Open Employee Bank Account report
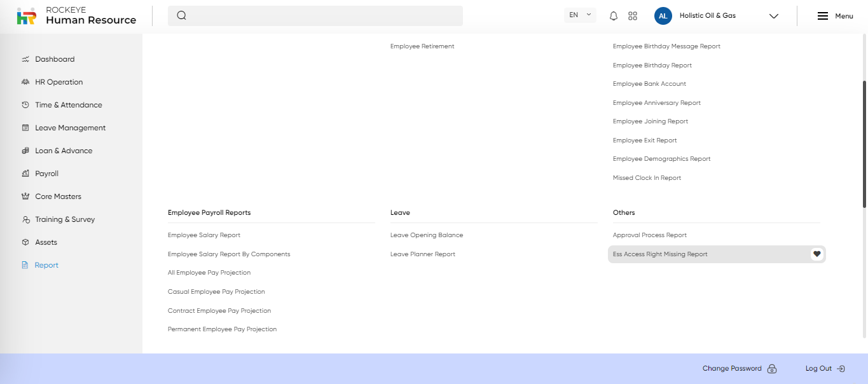Viewport: 868px width, 384px height. click(649, 84)
